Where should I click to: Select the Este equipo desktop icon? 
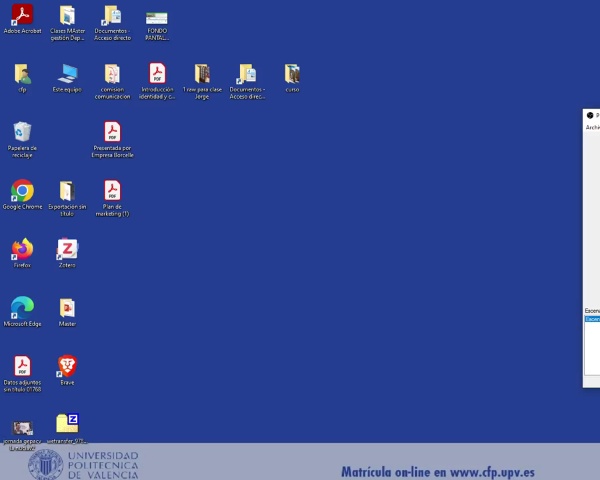point(67,74)
